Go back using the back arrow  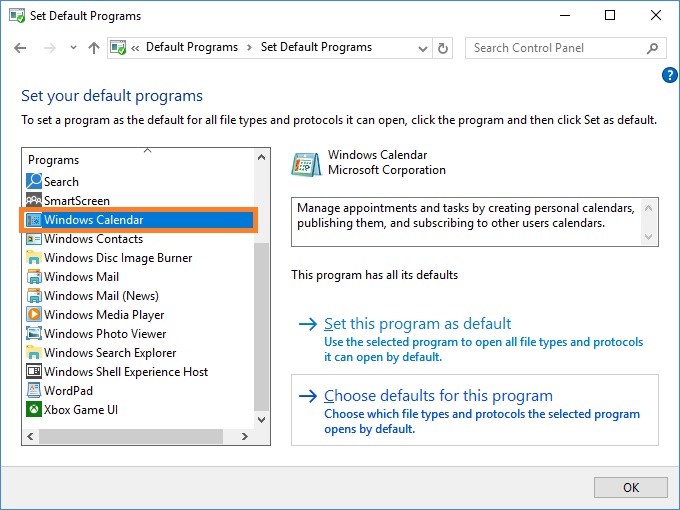click(20, 48)
